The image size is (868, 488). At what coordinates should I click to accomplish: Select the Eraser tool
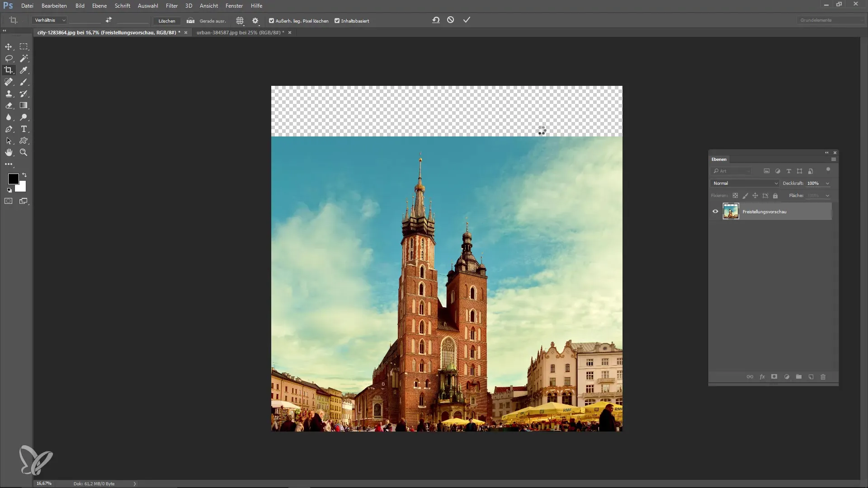click(x=9, y=105)
